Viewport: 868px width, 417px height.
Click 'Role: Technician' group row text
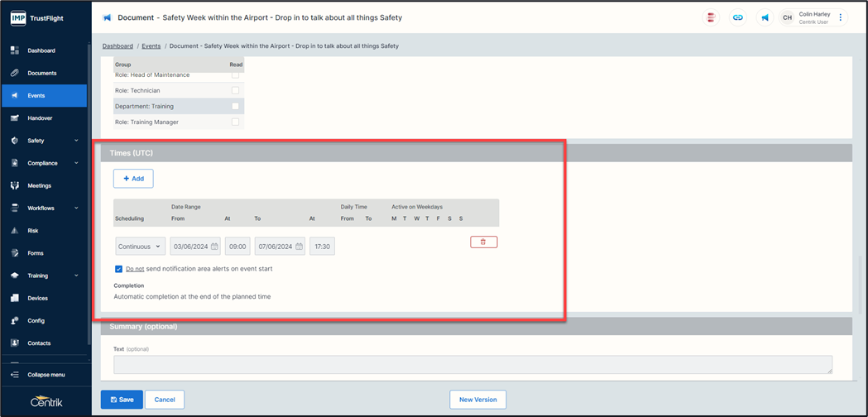(137, 90)
